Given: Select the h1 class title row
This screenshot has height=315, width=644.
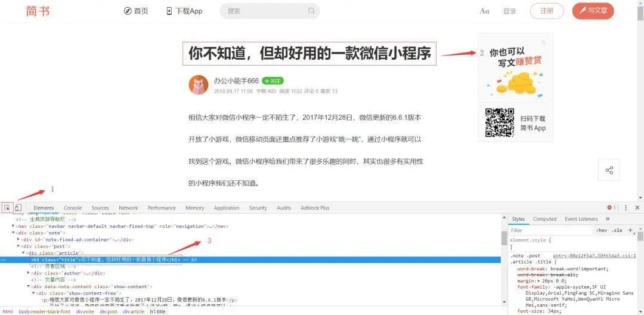Looking at the screenshot, I should 250,260.
